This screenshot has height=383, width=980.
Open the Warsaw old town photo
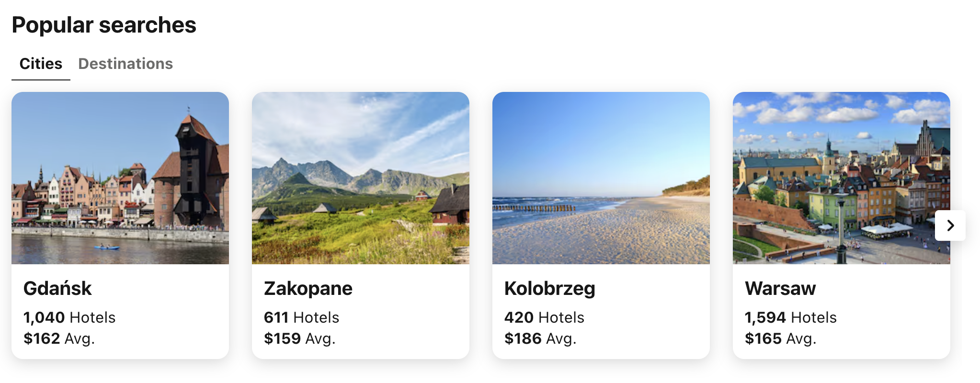(x=833, y=178)
